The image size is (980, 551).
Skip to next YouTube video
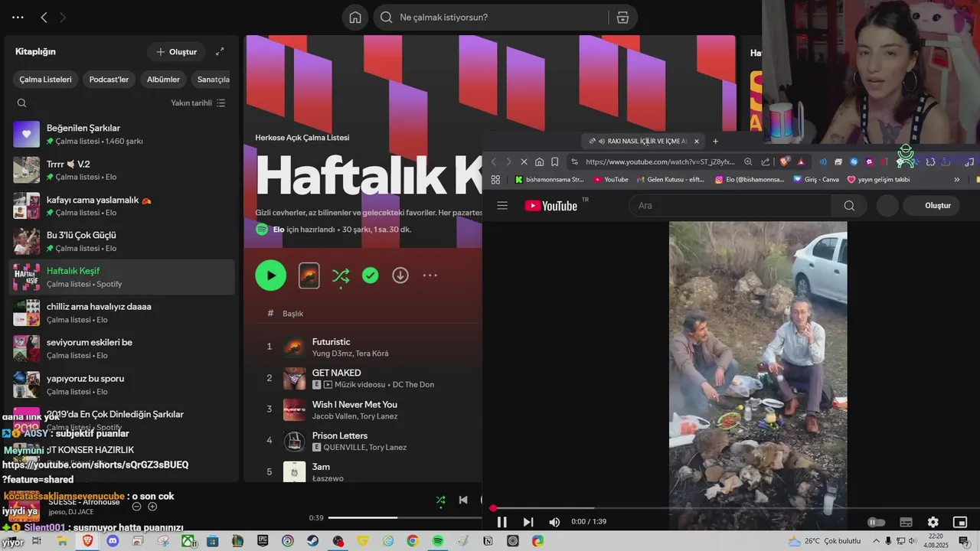pyautogui.click(x=528, y=522)
